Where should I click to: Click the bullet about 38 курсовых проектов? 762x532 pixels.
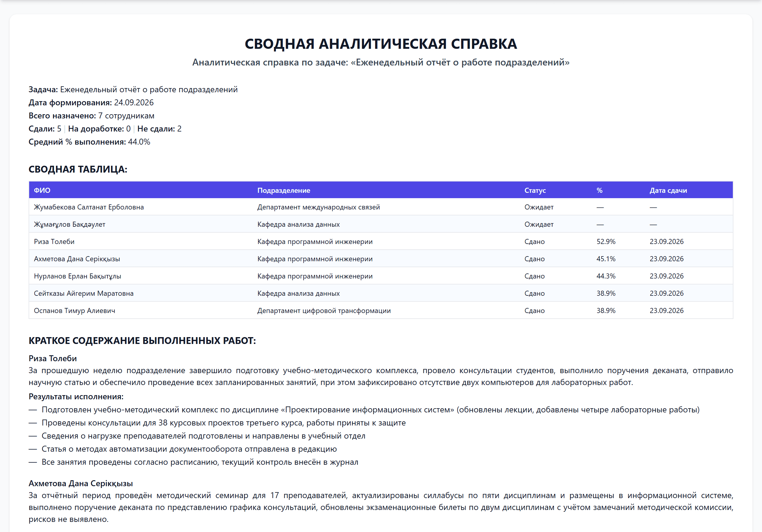point(217,423)
